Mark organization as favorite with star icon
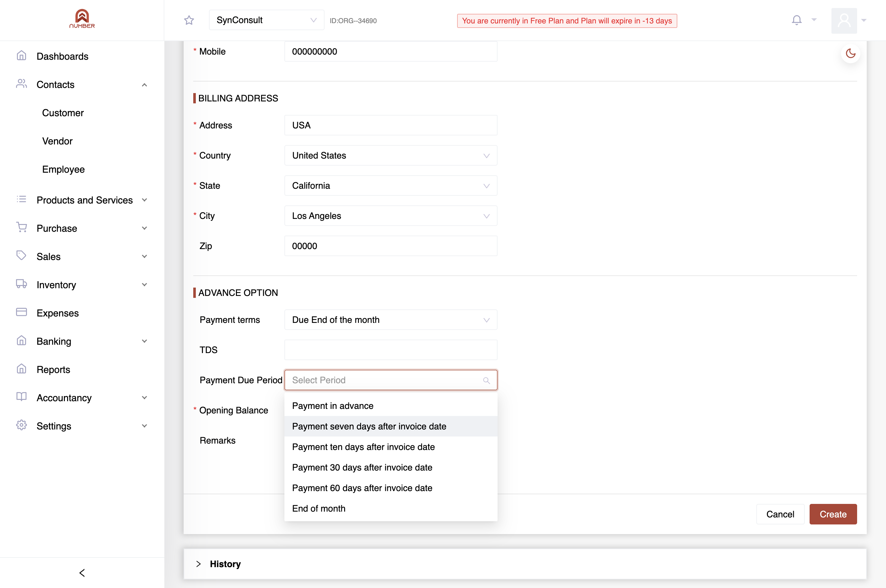Screen dimensions: 886x588 click(x=189, y=20)
